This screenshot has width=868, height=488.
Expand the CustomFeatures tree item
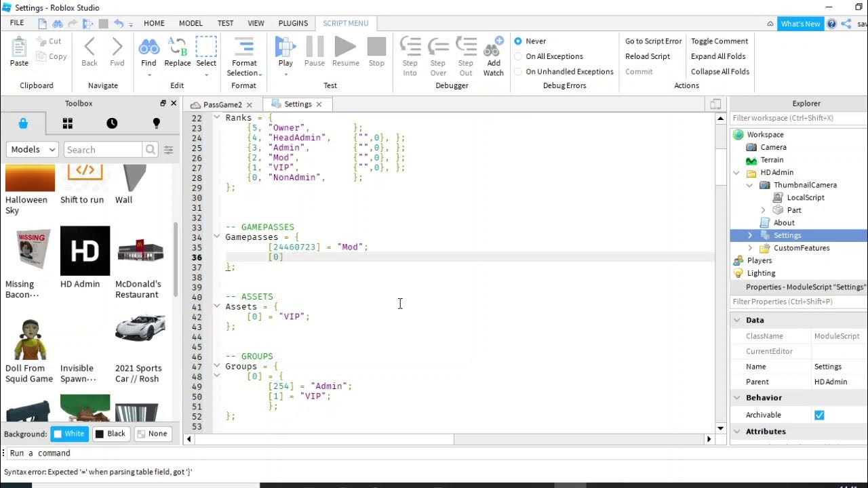750,248
